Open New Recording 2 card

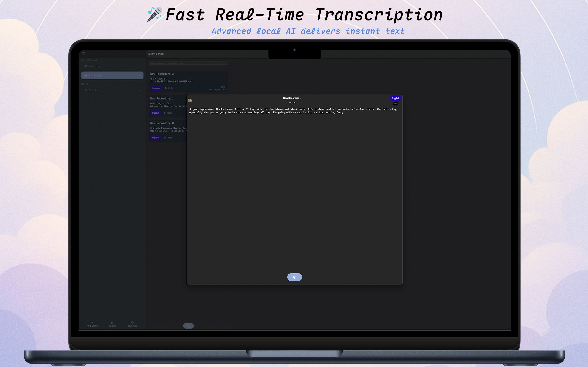[188, 80]
